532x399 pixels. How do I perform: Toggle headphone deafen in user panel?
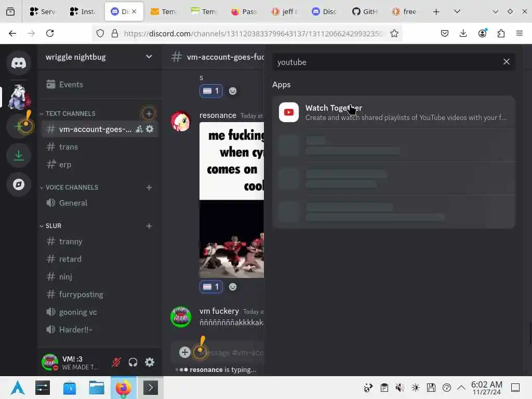(x=133, y=362)
